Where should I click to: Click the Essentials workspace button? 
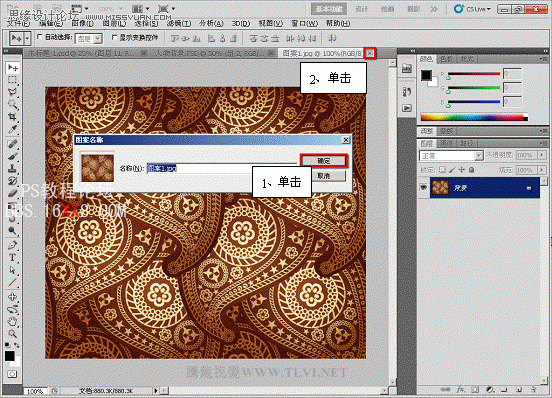[x=329, y=9]
